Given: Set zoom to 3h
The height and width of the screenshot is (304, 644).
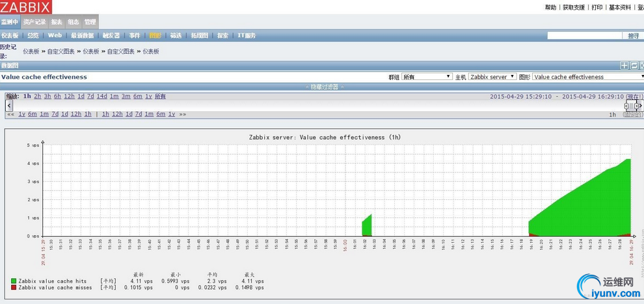Looking at the screenshot, I should [x=47, y=96].
